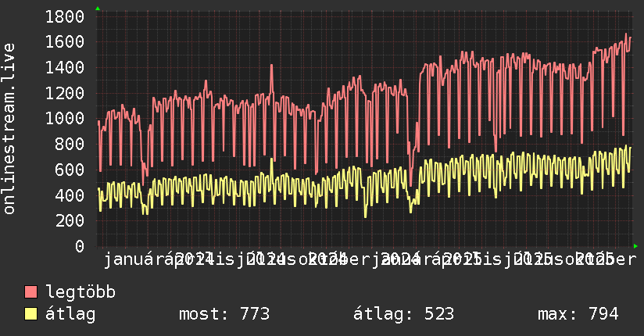Click the 1000 y-axis label
The width and height of the screenshot is (644, 336).
point(65,119)
